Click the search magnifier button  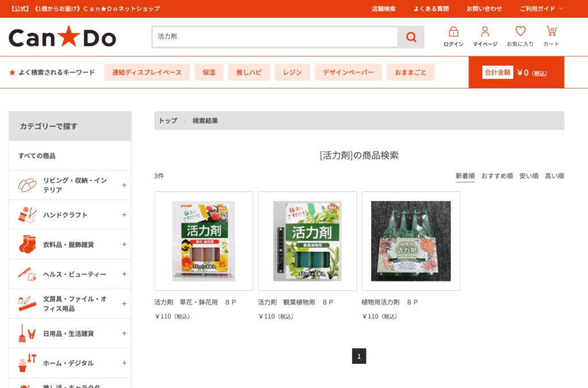point(411,37)
